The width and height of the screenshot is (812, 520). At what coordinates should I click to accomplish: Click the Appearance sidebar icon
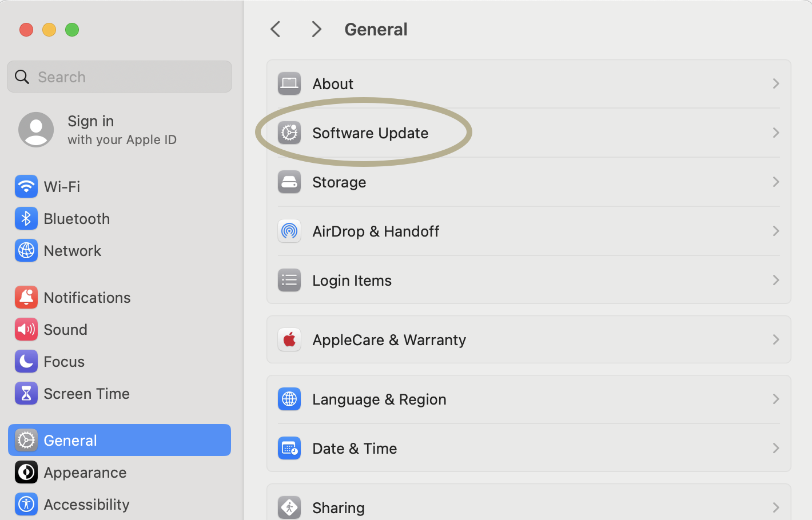tap(26, 473)
